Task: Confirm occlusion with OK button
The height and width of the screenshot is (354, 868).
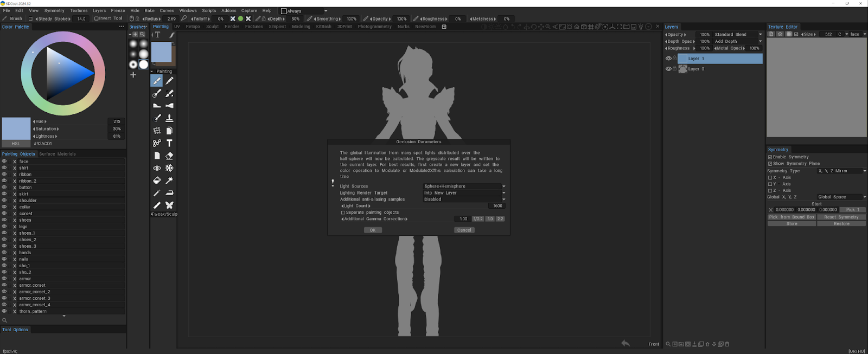Action: coord(373,230)
